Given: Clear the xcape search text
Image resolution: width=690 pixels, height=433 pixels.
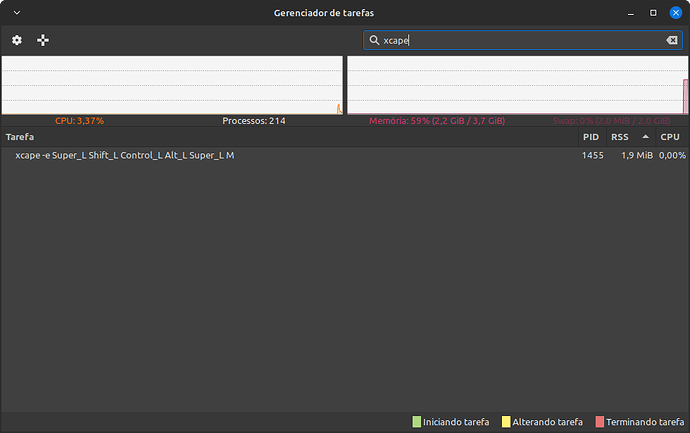Looking at the screenshot, I should [671, 40].
